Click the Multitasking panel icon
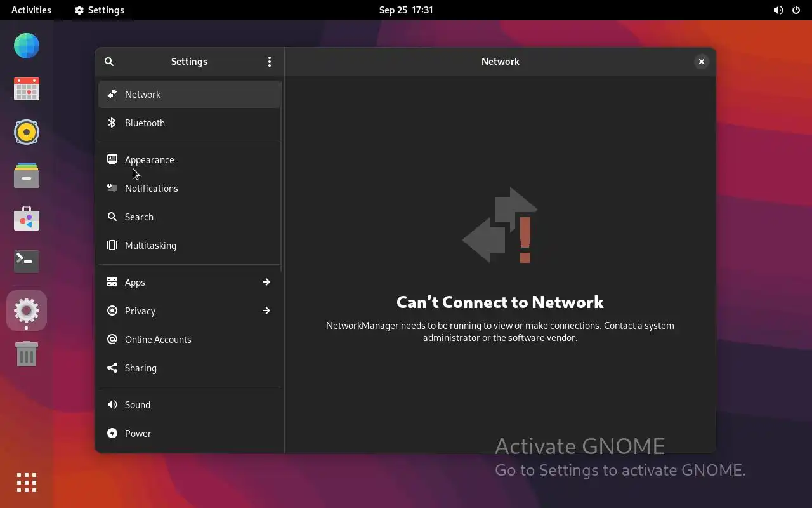This screenshot has height=508, width=812. coord(112,245)
